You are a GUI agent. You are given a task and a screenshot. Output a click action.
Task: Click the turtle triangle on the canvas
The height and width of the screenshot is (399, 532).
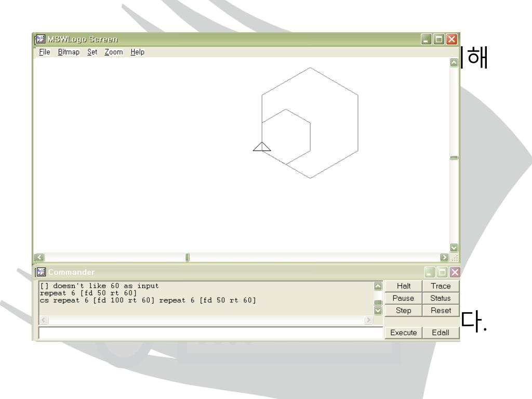[262, 147]
